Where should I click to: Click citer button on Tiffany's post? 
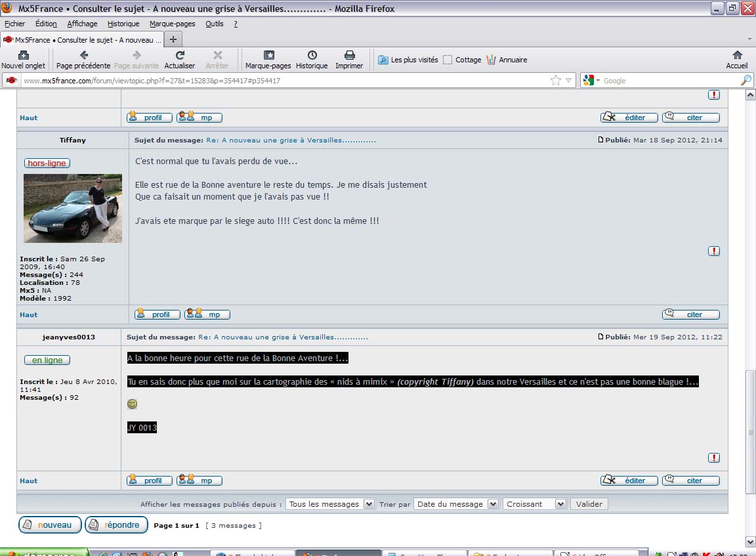pyautogui.click(x=690, y=314)
